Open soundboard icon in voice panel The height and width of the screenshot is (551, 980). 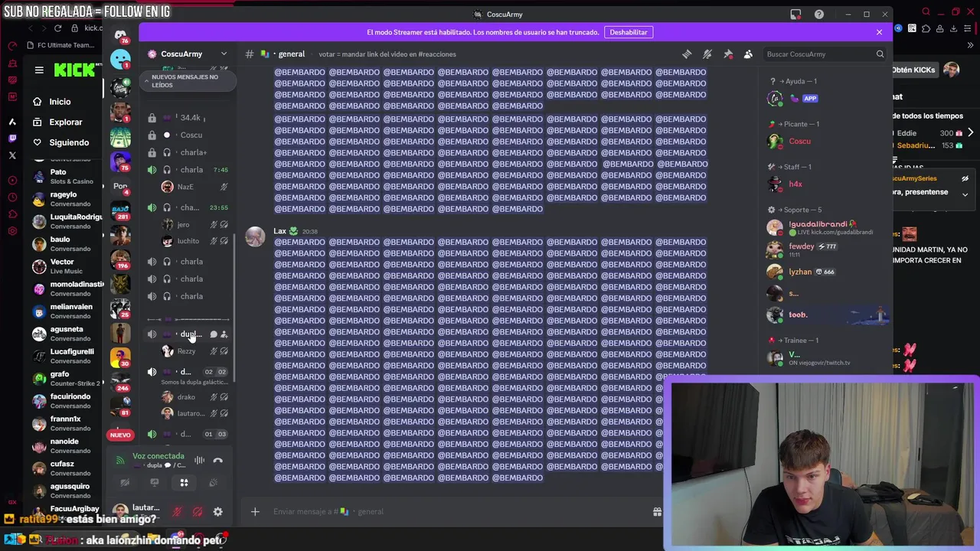(x=214, y=483)
